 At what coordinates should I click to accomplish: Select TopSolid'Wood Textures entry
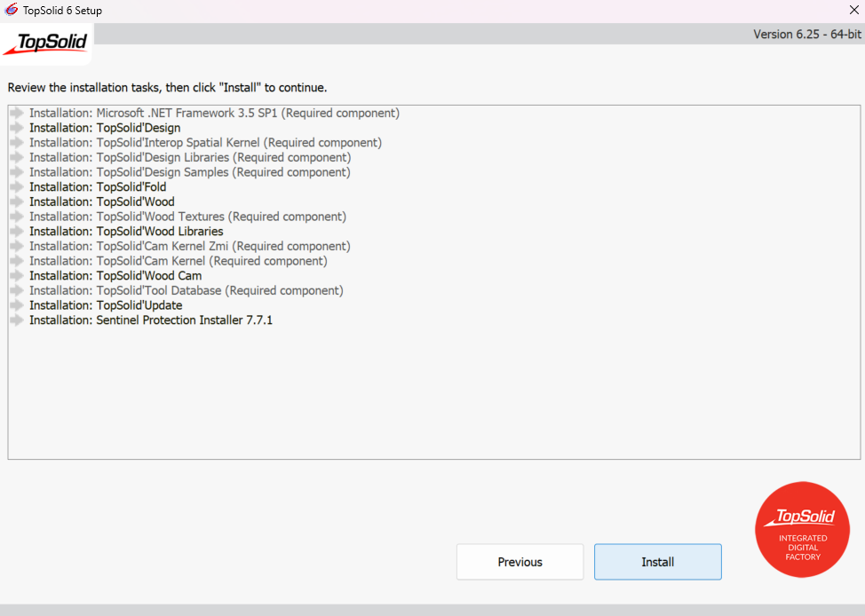[x=187, y=217]
